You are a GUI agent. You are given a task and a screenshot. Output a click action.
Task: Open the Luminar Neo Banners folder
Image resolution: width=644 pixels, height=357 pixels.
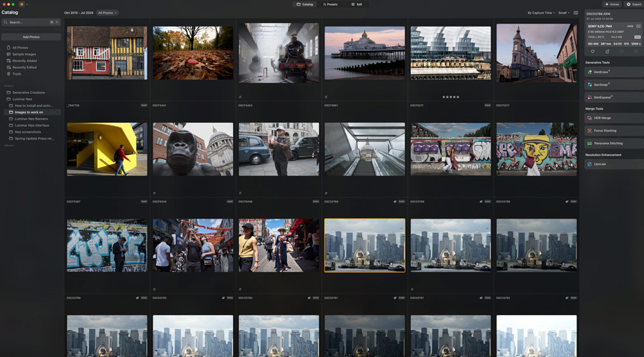pos(28,118)
